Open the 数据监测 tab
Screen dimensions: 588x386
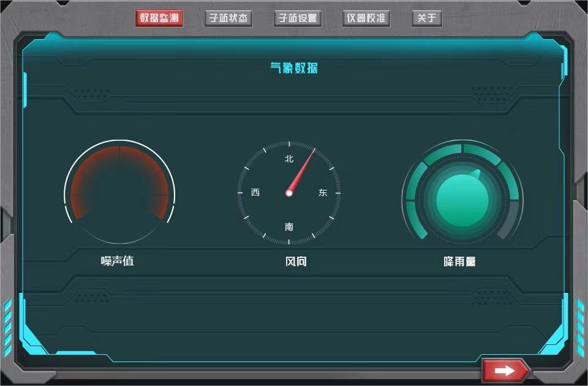(x=159, y=18)
